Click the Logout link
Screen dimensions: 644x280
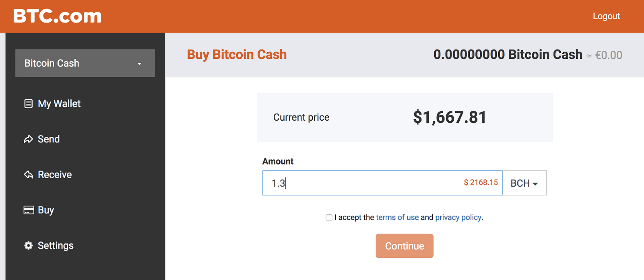tap(606, 16)
